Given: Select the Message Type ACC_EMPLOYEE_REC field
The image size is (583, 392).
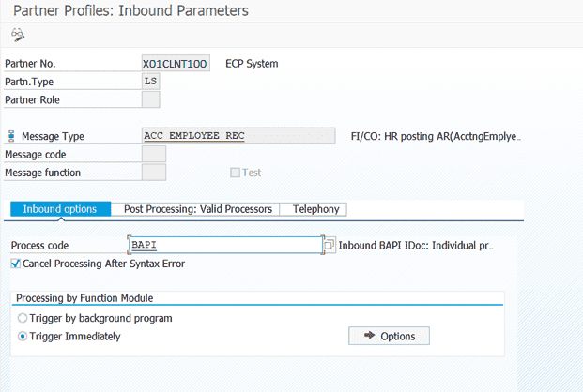Looking at the screenshot, I should pyautogui.click(x=237, y=136).
